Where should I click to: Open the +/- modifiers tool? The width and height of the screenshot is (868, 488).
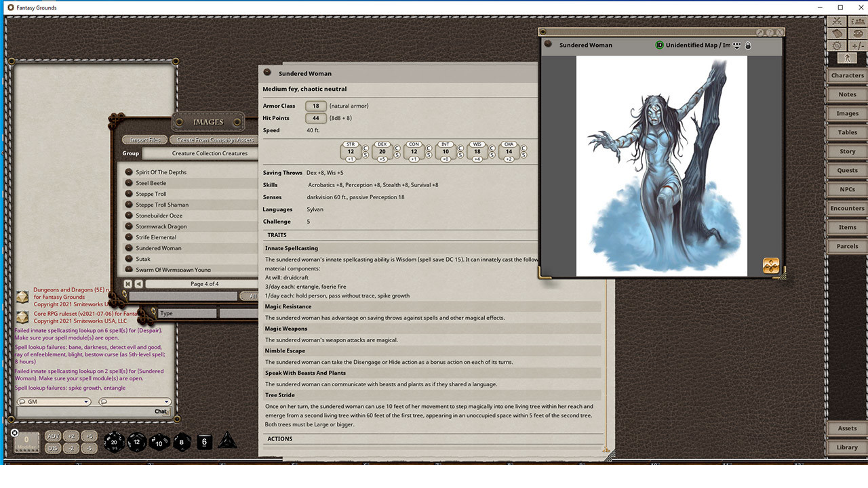[858, 46]
